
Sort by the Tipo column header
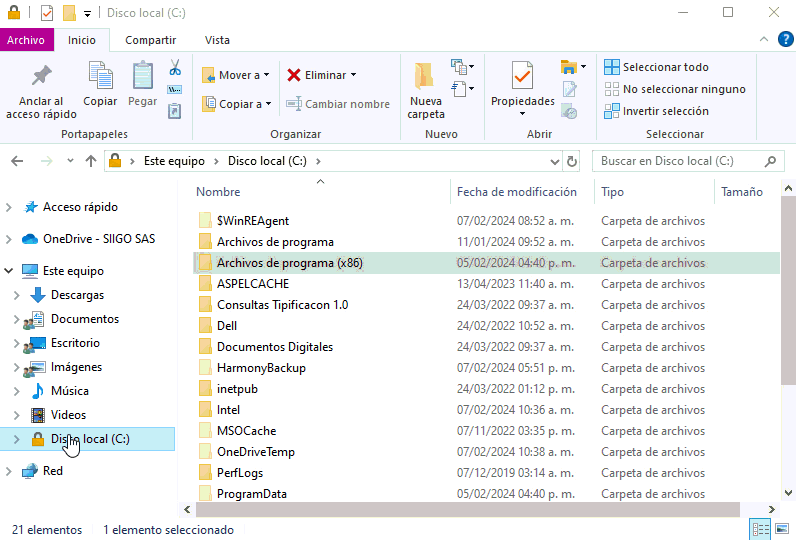point(654,192)
